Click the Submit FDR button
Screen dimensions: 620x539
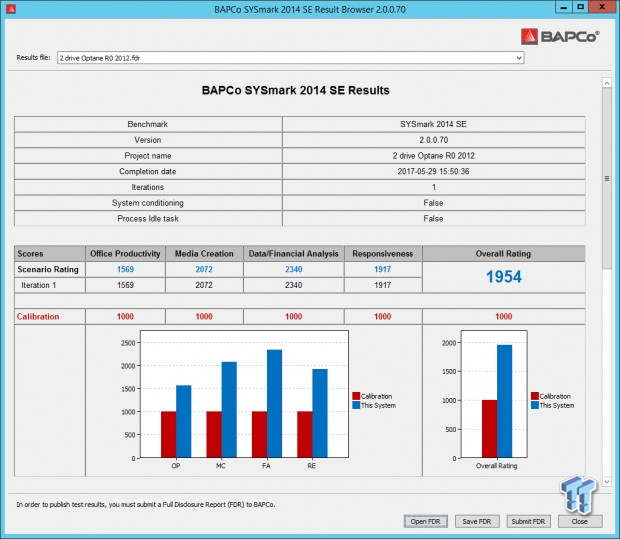[528, 521]
